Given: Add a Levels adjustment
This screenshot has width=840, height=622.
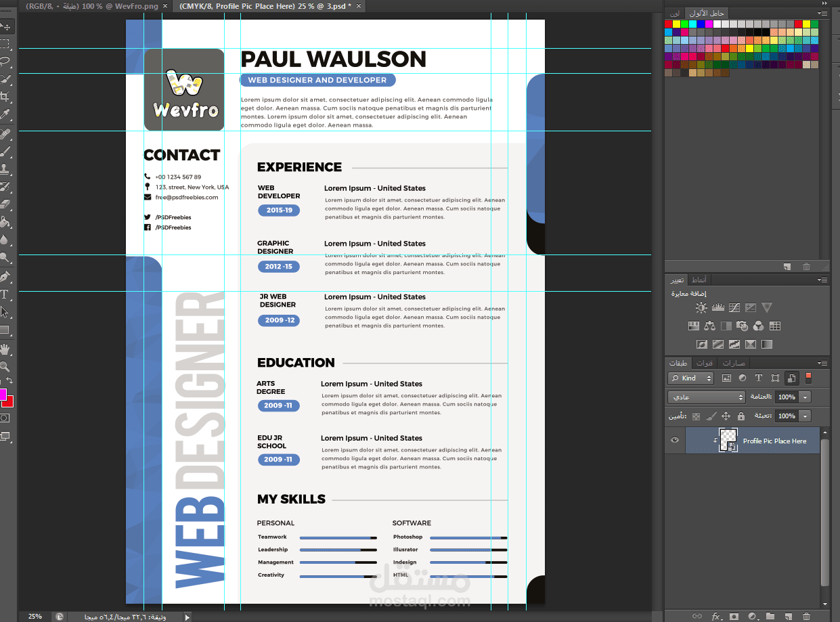Looking at the screenshot, I should [717, 308].
